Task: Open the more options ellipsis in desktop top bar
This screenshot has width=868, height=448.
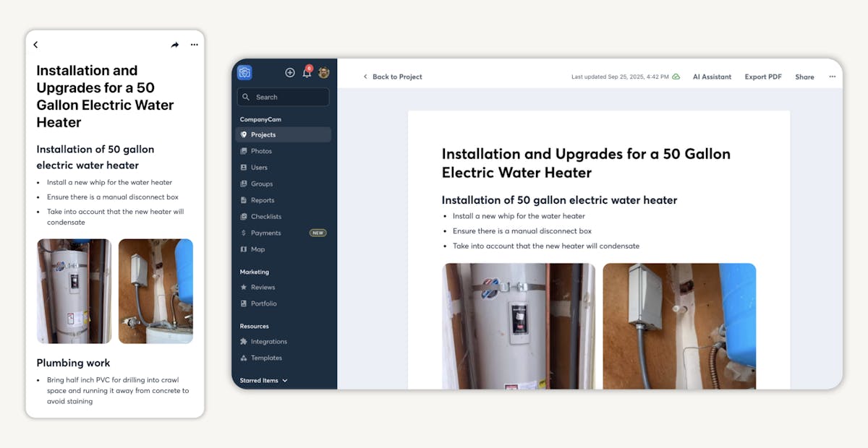Action: (x=832, y=77)
